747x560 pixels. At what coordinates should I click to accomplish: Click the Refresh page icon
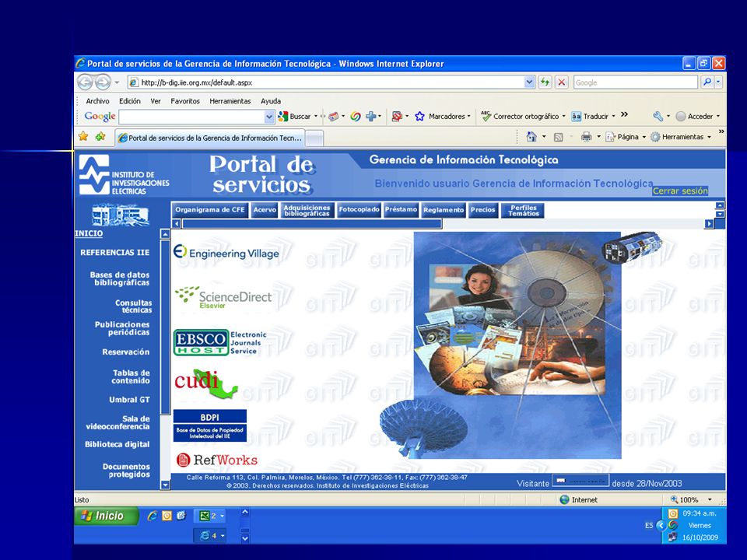click(x=545, y=82)
